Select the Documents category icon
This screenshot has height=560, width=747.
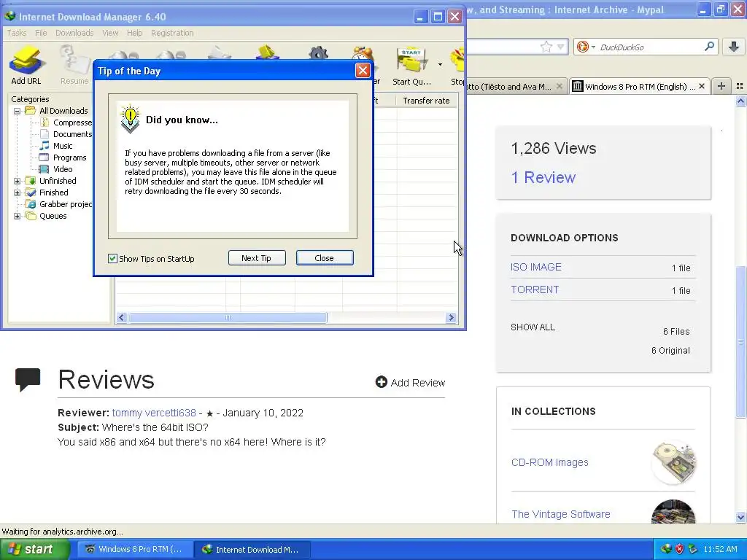click(44, 134)
